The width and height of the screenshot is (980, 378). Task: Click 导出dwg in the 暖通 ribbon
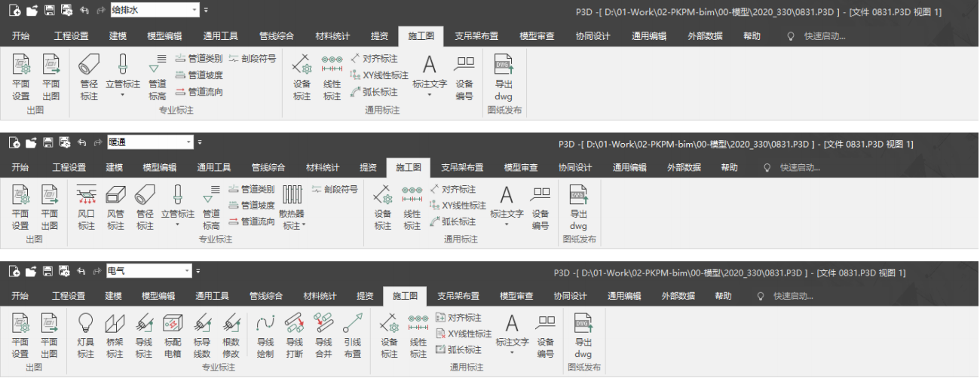point(578,207)
